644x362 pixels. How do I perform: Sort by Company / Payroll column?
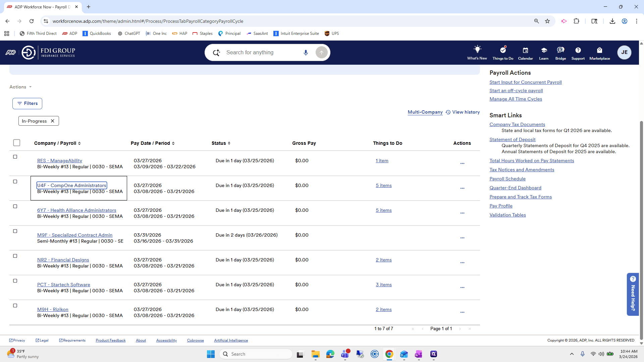tap(57, 143)
